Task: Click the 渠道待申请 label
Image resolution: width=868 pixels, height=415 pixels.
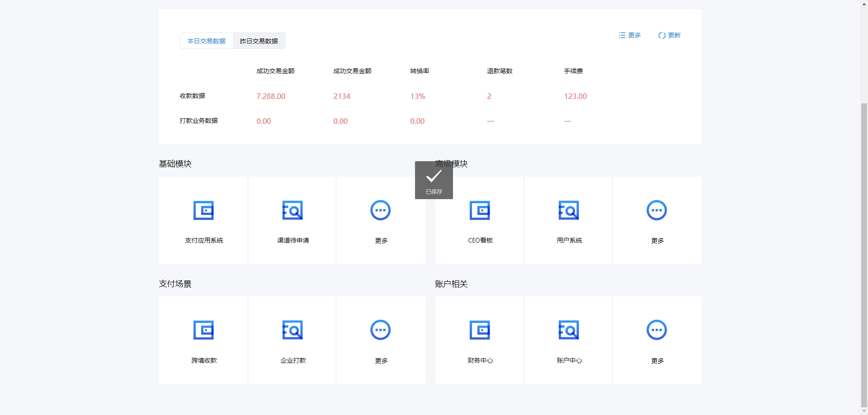Action: 293,240
